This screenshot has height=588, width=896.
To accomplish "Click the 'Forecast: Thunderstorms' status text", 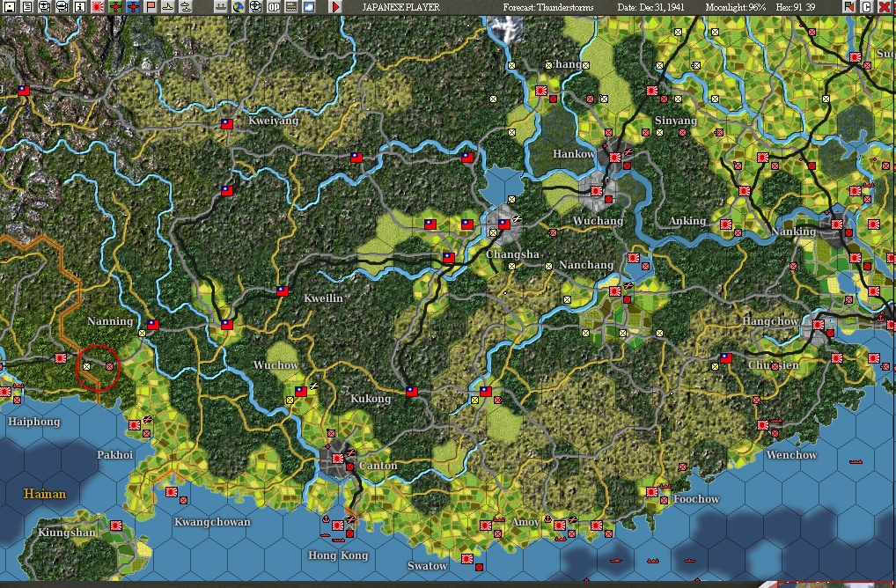I will 548,7.
